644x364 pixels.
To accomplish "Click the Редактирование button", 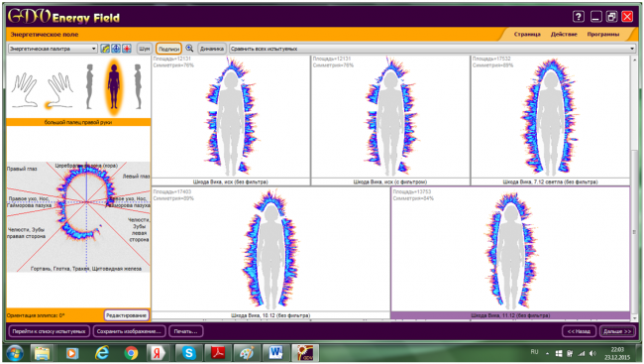I will (x=126, y=315).
